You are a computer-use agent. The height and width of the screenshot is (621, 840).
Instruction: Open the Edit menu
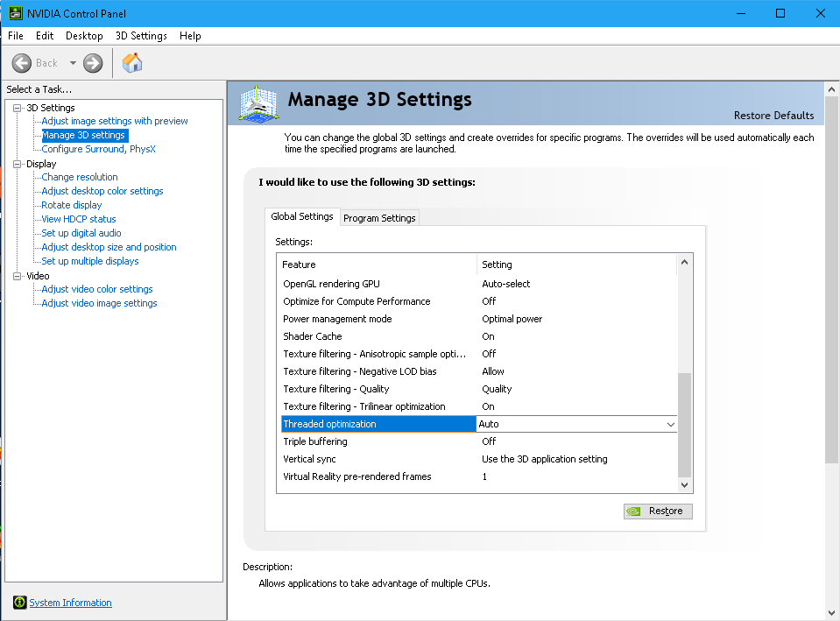pyautogui.click(x=45, y=36)
